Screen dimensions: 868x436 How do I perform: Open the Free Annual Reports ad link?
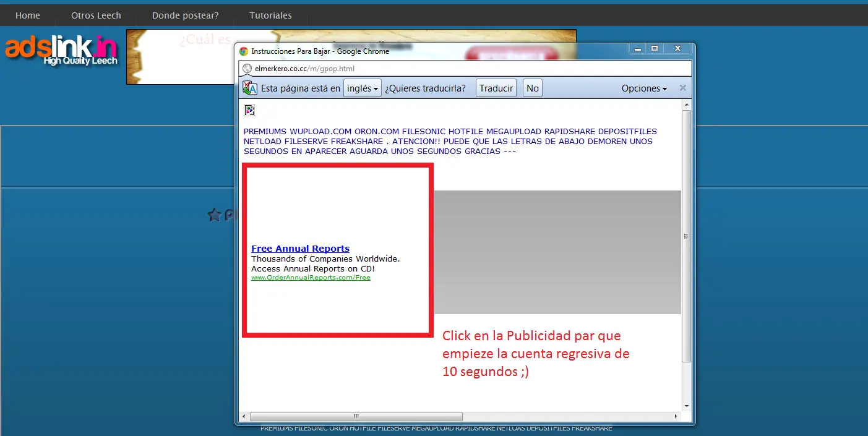click(x=300, y=249)
